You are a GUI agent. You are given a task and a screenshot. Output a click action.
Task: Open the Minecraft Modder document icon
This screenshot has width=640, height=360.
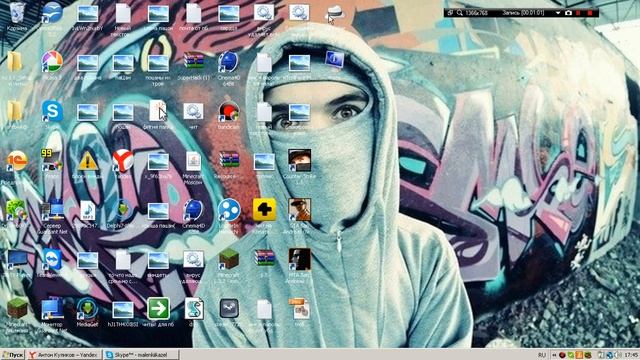click(x=193, y=161)
